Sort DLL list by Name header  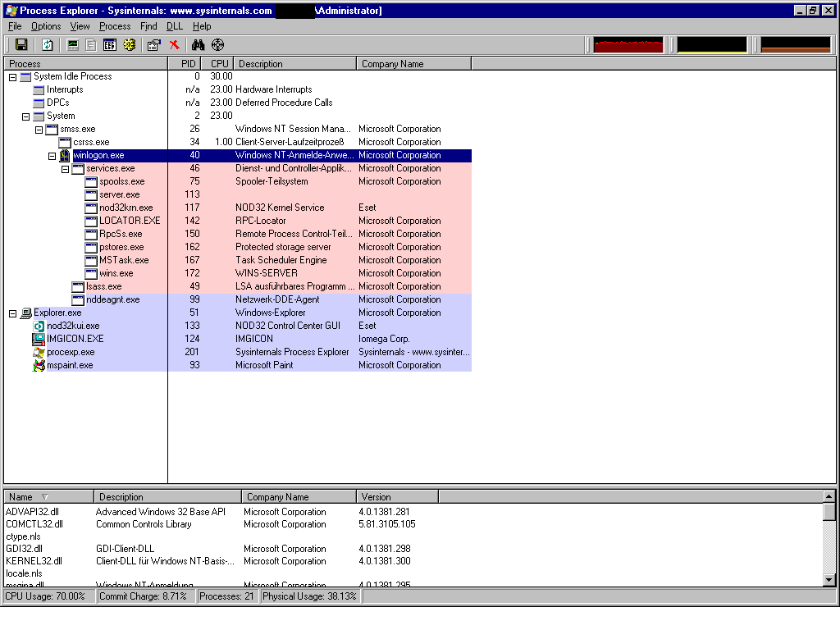point(48,496)
